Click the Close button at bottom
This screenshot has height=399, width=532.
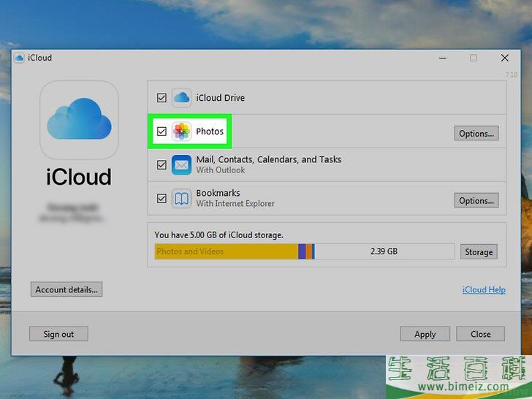pyautogui.click(x=480, y=334)
